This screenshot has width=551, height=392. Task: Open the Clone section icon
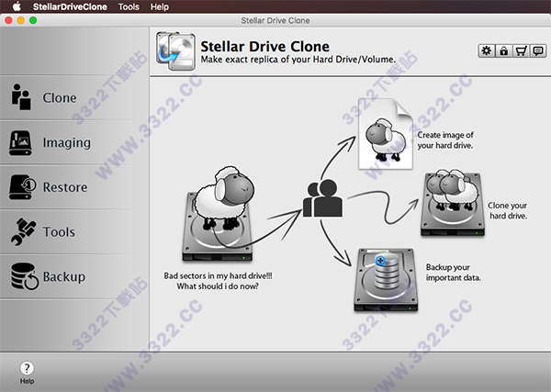(21, 97)
